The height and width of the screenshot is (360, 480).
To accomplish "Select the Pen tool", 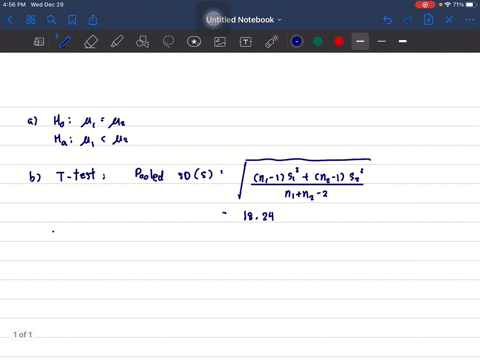I will (x=65, y=42).
